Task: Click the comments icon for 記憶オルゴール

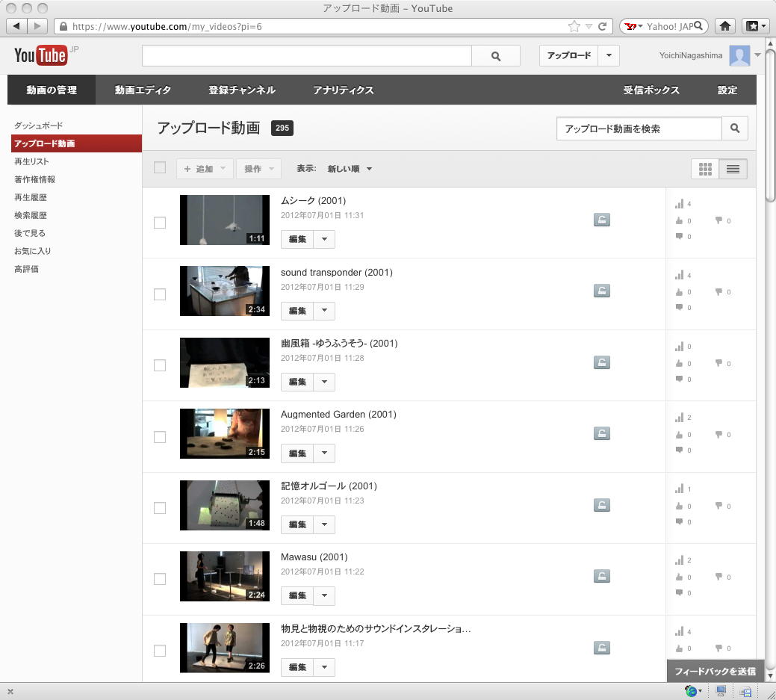Action: click(x=680, y=521)
